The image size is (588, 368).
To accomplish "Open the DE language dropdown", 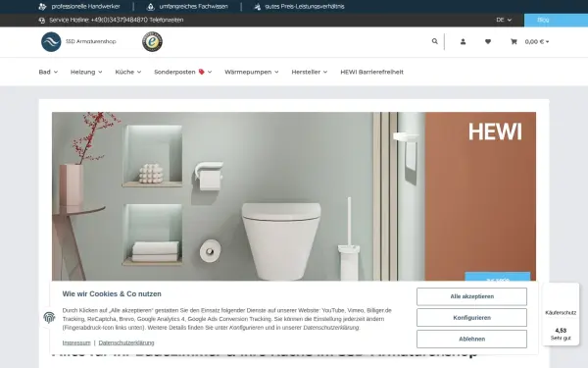I will point(504,20).
